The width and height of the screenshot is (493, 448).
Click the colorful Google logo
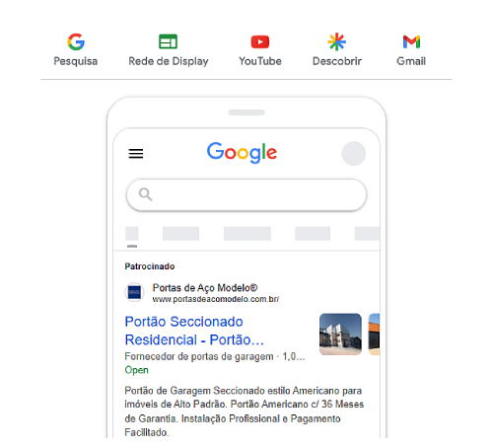click(242, 153)
